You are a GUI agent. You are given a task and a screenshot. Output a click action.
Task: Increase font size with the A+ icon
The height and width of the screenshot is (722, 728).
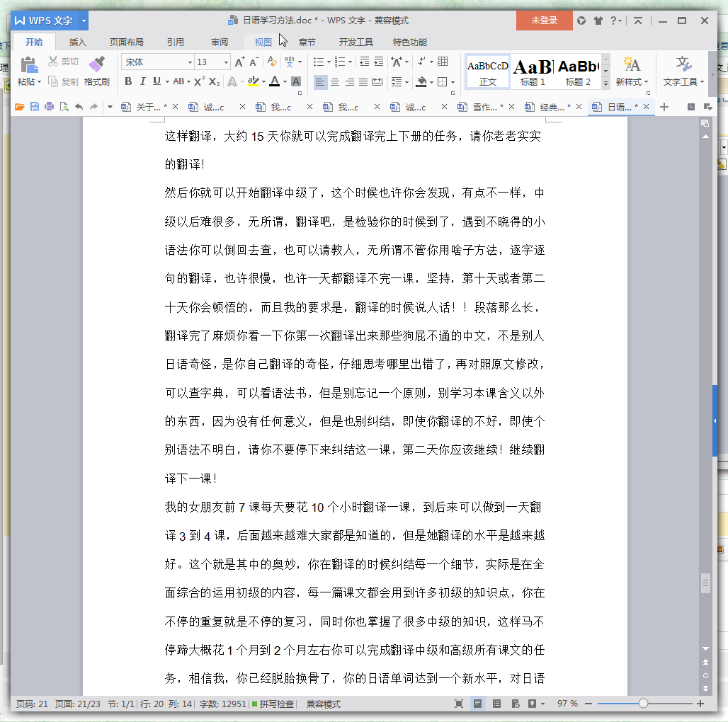[x=239, y=62]
